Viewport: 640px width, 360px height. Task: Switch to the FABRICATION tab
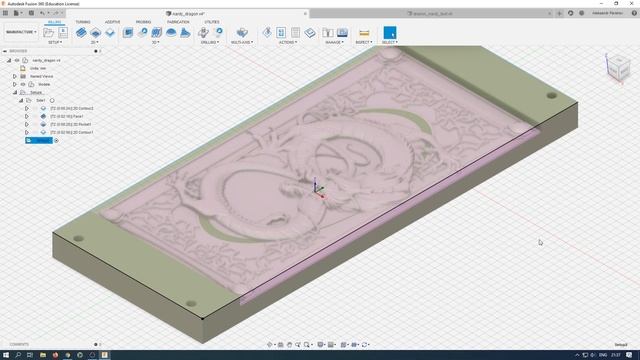(x=178, y=22)
